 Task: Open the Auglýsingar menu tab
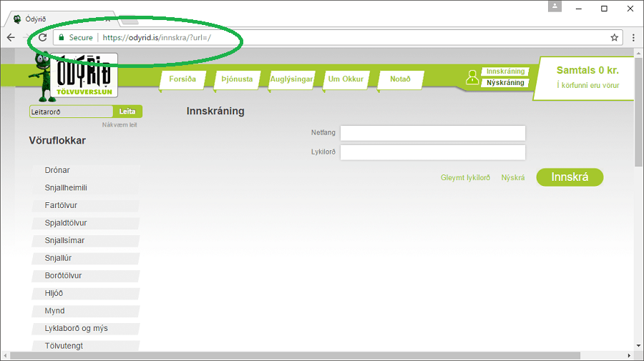point(292,79)
